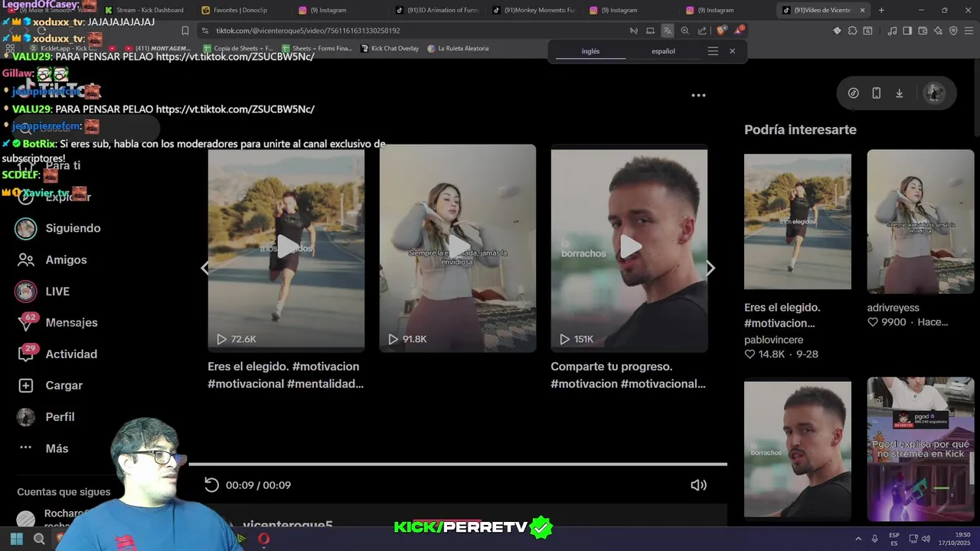
Task: Click the phone app icon in top pill
Action: pyautogui.click(x=876, y=93)
